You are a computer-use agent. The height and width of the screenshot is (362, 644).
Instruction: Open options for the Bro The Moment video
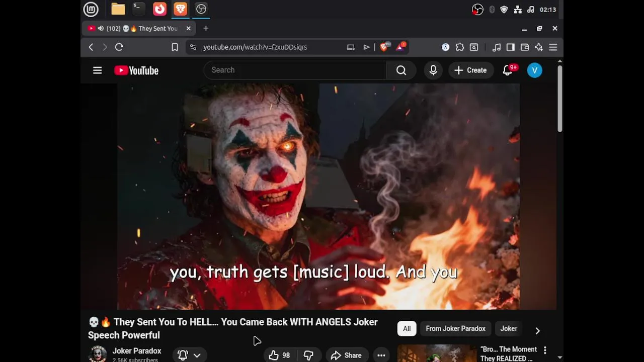[x=545, y=350]
